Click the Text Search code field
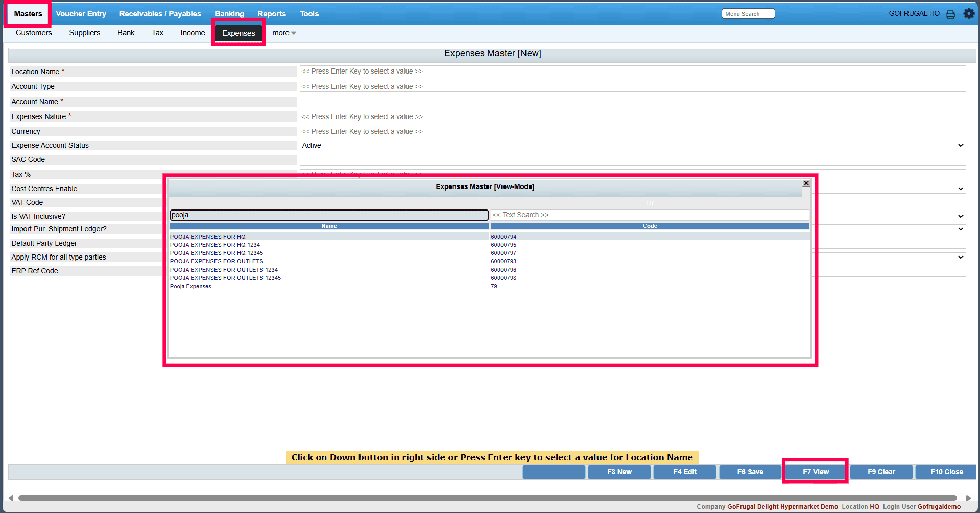This screenshot has width=980, height=513. (650, 215)
